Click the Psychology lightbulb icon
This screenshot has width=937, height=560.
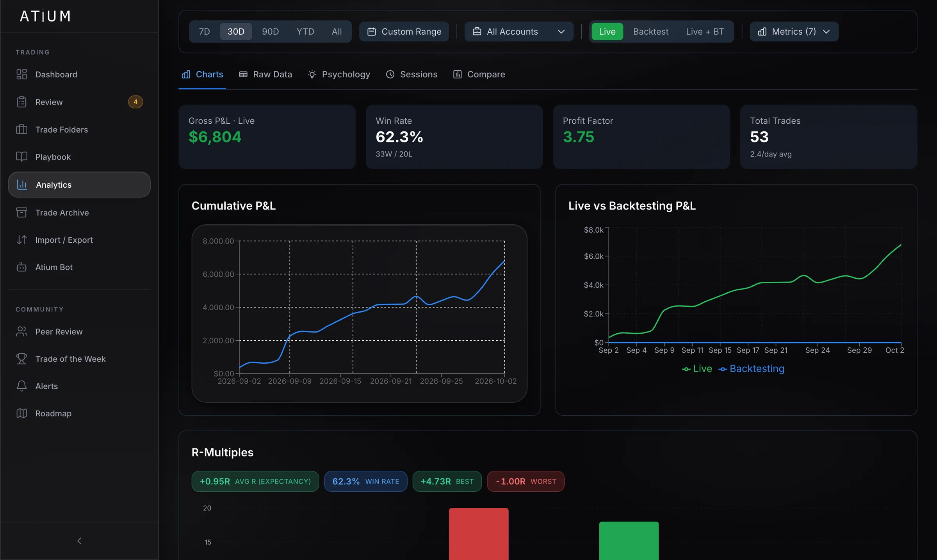tap(312, 74)
